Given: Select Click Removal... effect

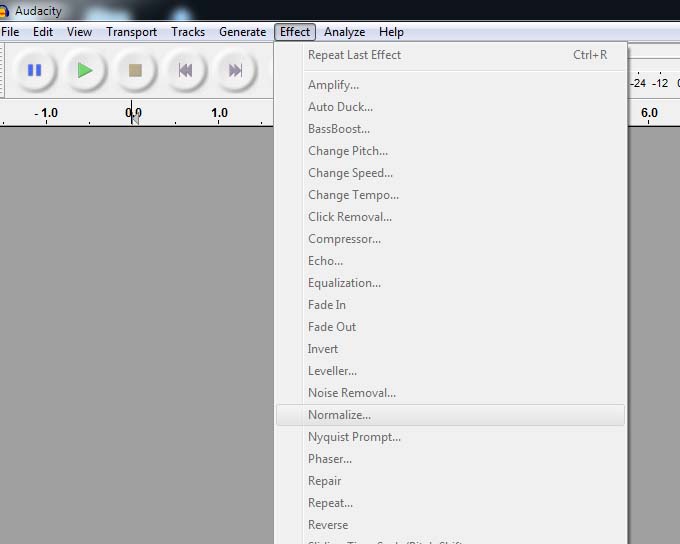Looking at the screenshot, I should 451,217.
